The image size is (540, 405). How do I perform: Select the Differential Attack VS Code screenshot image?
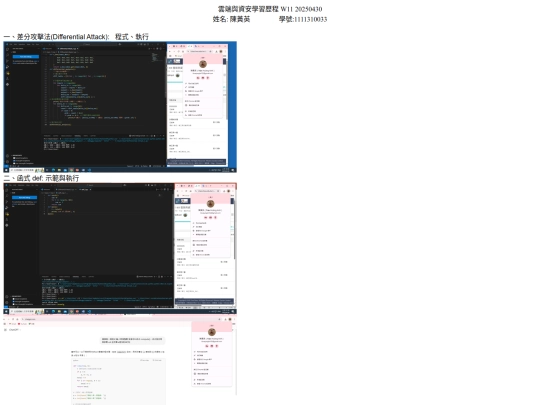point(120,107)
